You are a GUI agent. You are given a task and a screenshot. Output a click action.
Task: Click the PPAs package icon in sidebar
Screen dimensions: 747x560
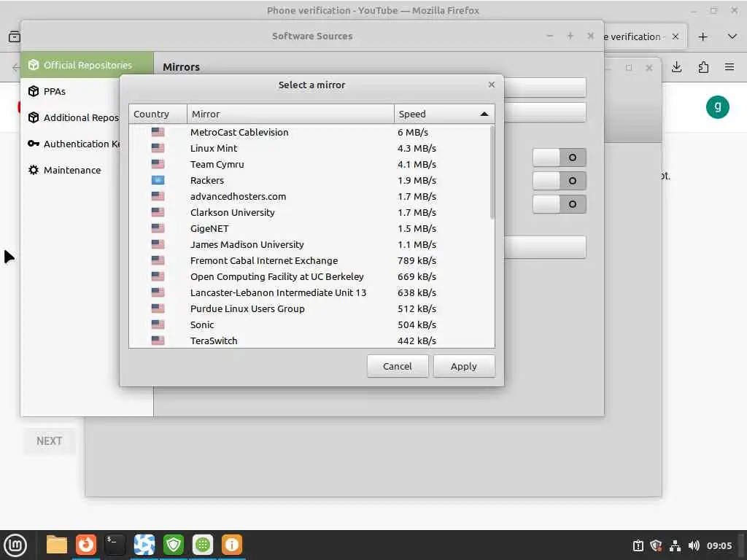(34, 91)
